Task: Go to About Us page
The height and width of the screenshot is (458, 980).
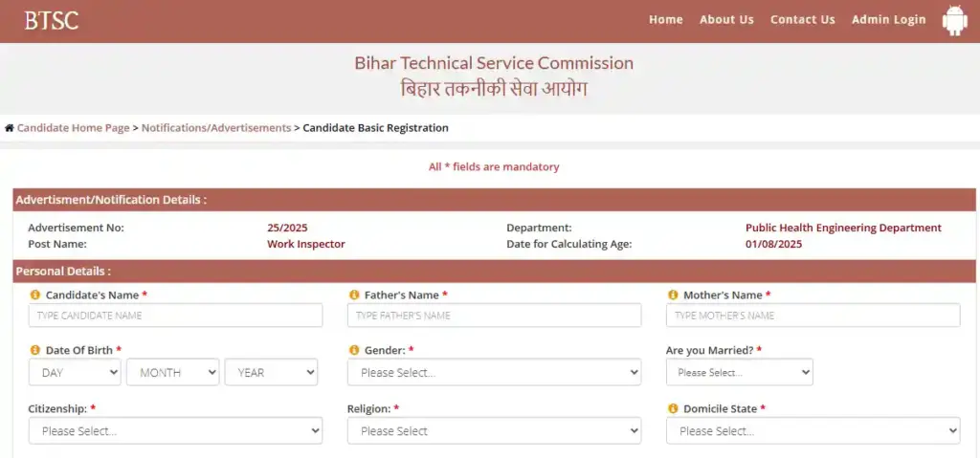Action: tap(726, 20)
